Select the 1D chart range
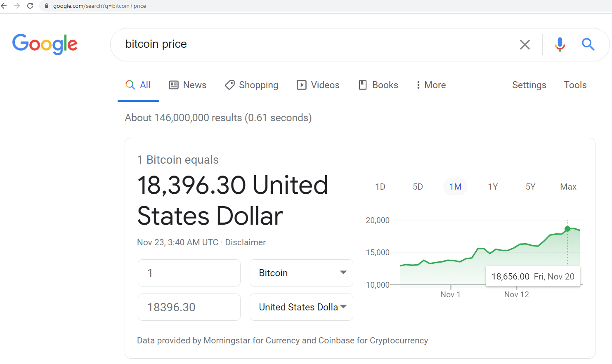This screenshot has width=612, height=364. (x=380, y=187)
